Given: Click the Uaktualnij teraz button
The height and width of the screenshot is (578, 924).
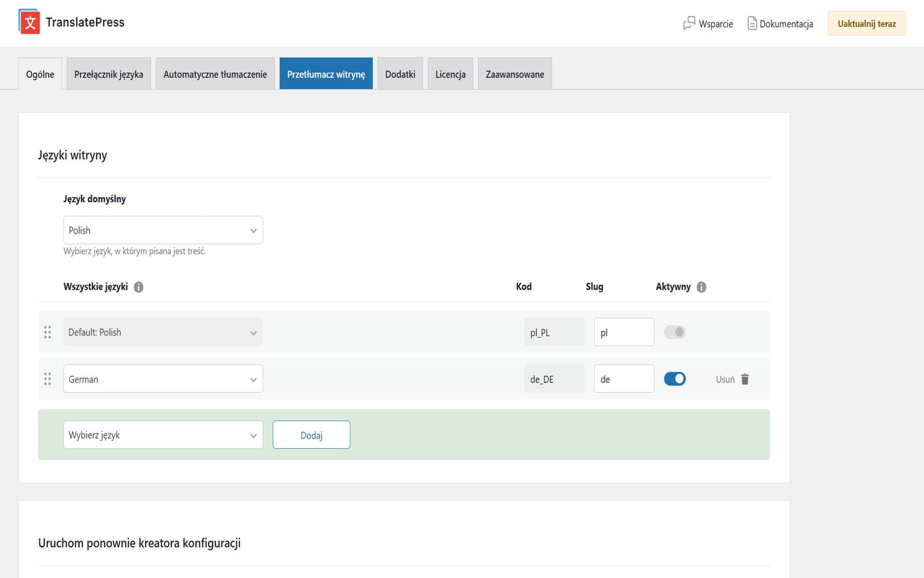Looking at the screenshot, I should coord(866,23).
